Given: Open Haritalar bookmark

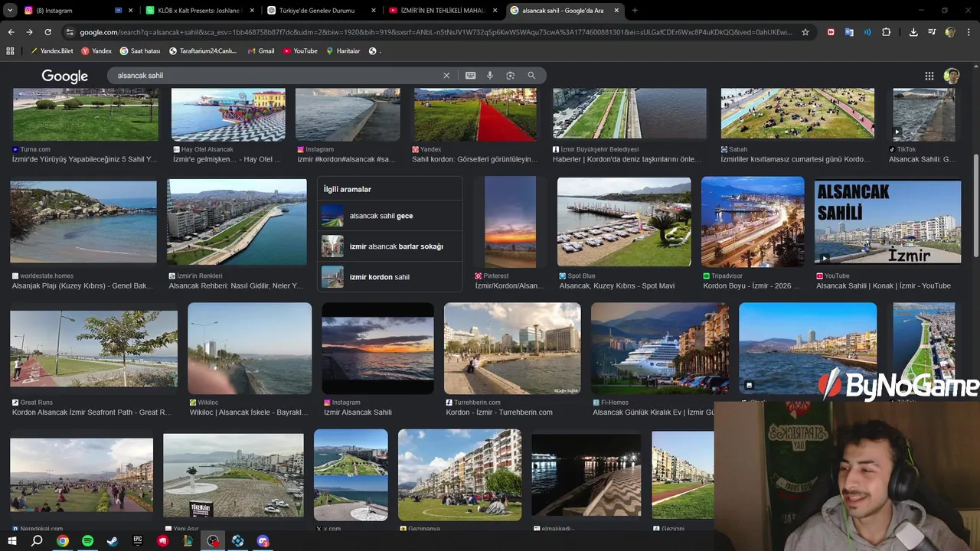Looking at the screenshot, I should point(343,51).
